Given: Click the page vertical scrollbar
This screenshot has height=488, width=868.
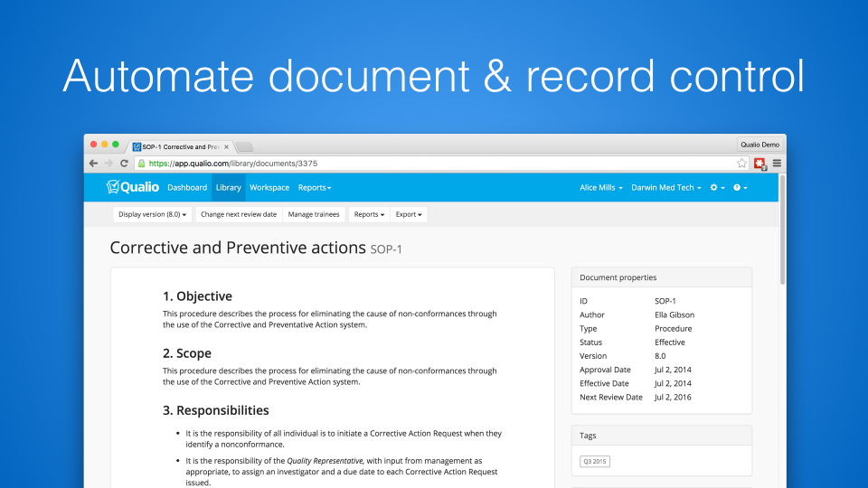Looking at the screenshot, I should tap(782, 230).
